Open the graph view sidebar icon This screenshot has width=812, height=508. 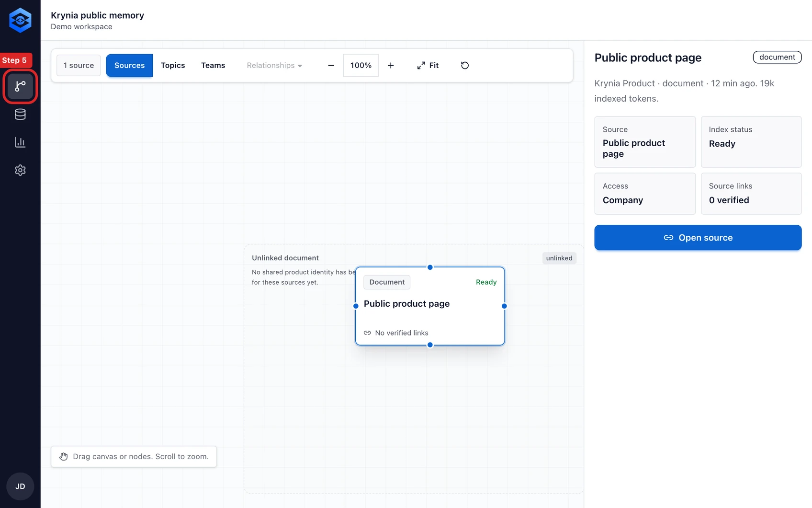point(20,86)
